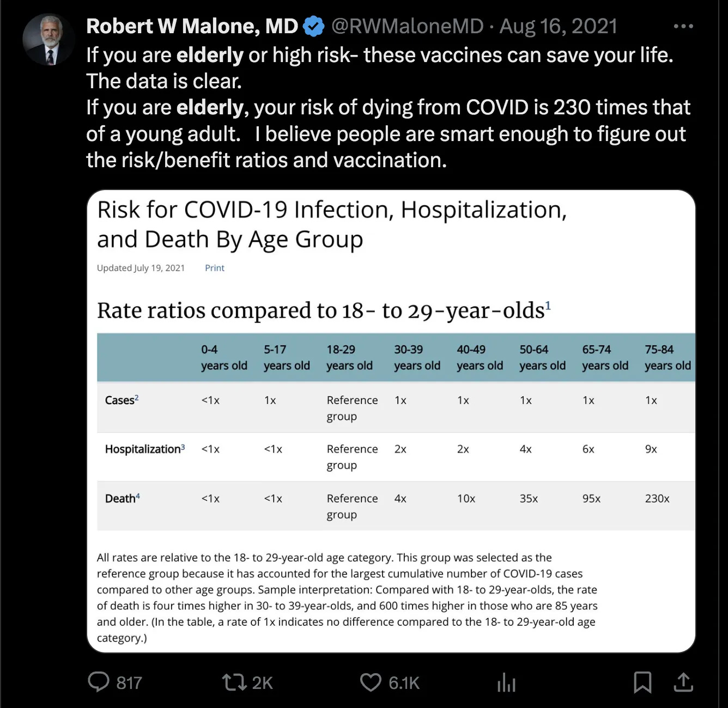Open the attached CDC risk table image
The width and height of the screenshot is (728, 708).
click(391, 421)
